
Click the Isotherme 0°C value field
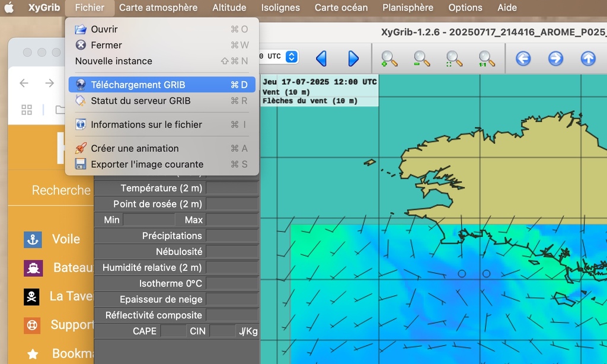pos(232,283)
